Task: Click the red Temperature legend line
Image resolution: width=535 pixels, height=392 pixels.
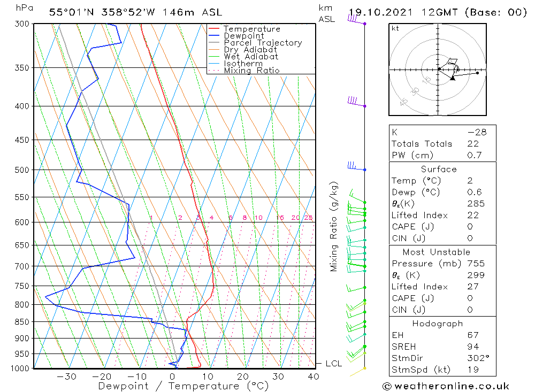Action: tap(213, 29)
